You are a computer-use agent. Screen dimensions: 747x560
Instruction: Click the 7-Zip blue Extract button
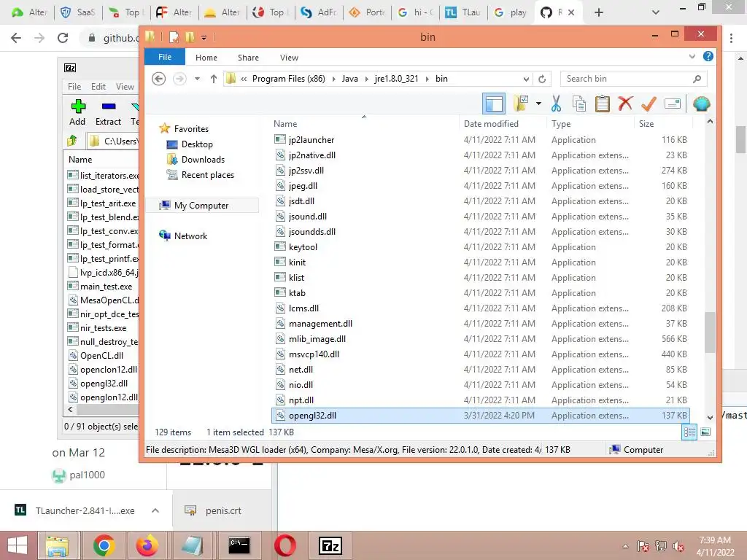[x=108, y=112]
